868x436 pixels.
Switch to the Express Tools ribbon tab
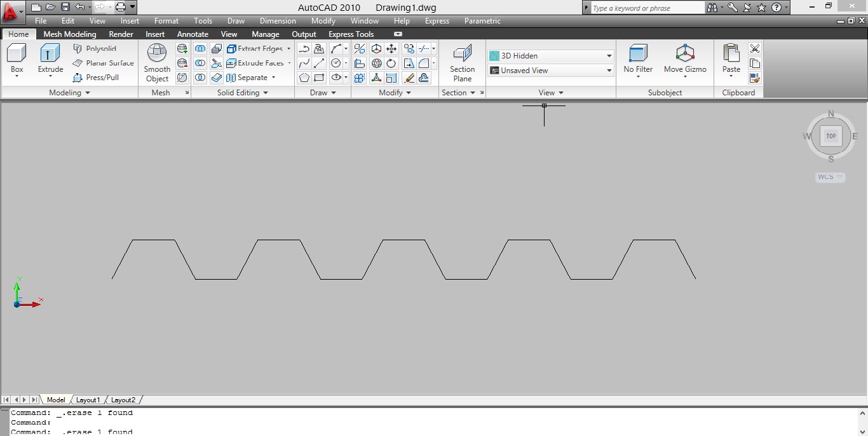pyautogui.click(x=351, y=34)
